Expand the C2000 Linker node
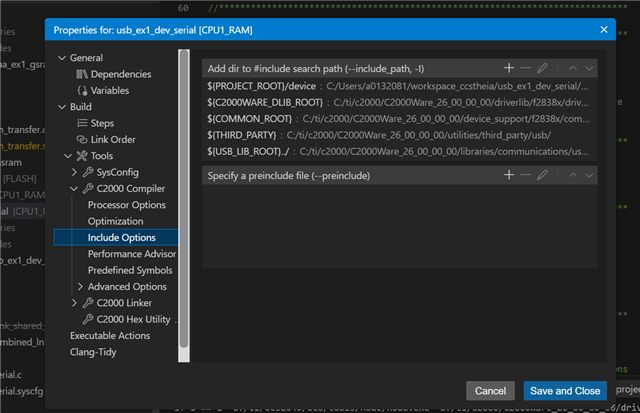The image size is (640, 413). click(74, 302)
